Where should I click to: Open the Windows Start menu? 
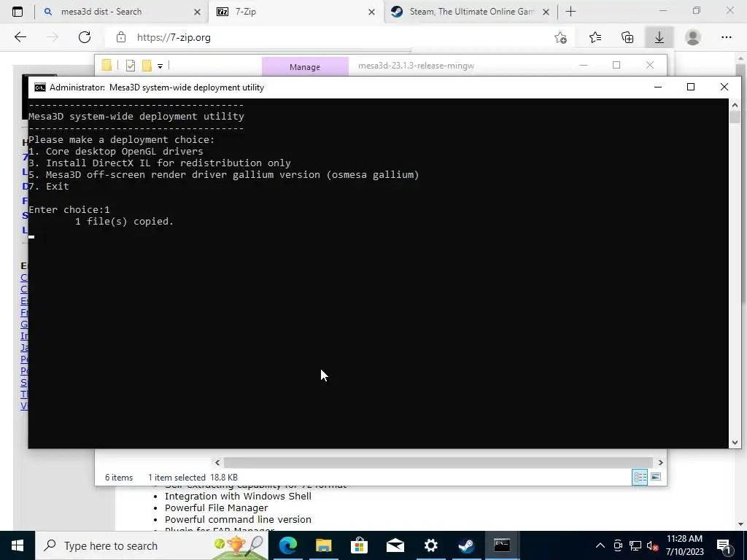(x=18, y=545)
